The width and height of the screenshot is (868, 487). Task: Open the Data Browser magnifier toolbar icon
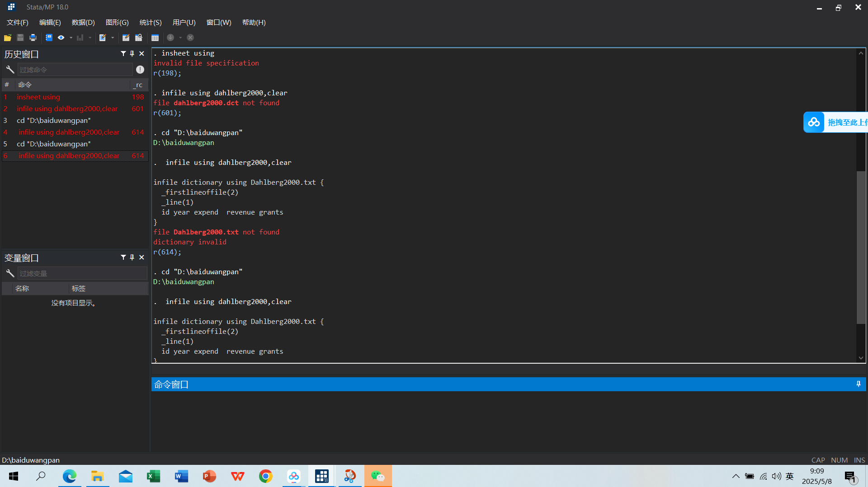(139, 37)
